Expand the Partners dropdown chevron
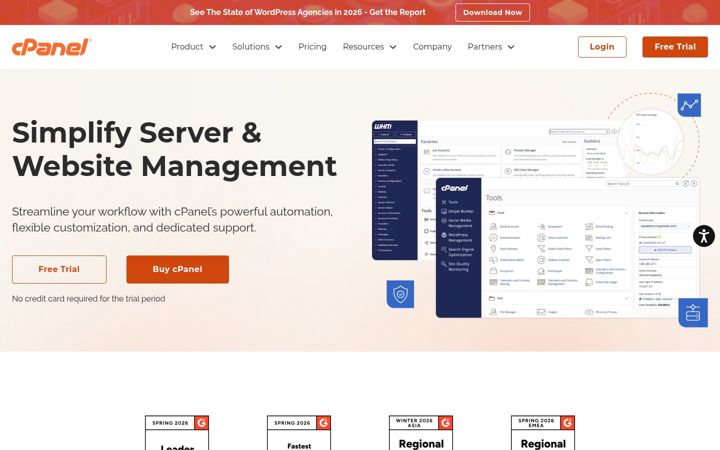This screenshot has width=720, height=450. 511,47
